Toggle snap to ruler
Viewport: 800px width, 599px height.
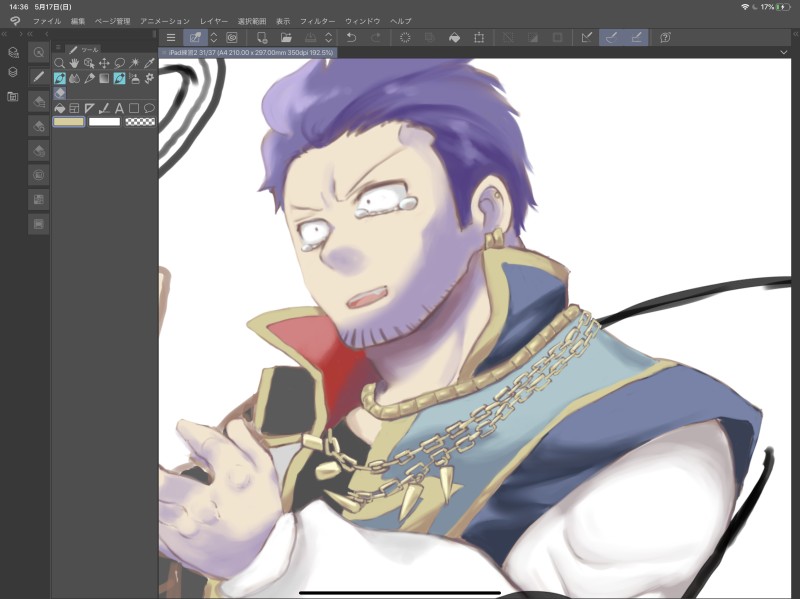tap(587, 37)
